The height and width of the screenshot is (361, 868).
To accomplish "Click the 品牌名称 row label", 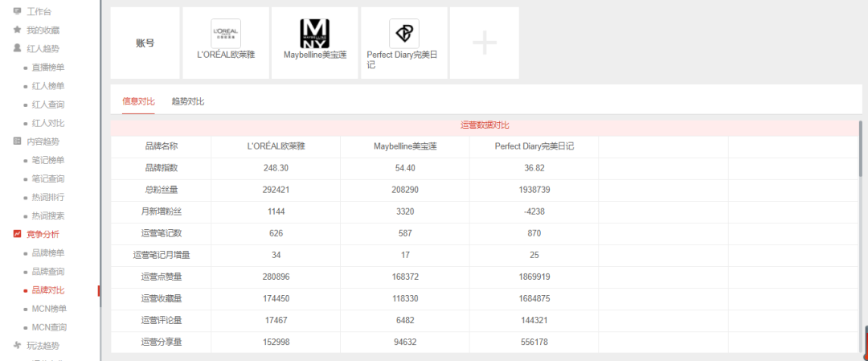I will click(x=161, y=146).
